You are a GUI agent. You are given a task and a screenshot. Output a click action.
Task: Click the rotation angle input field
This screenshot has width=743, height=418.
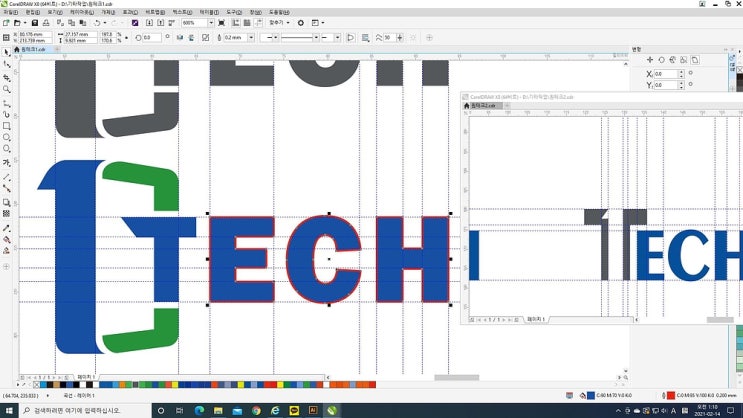[x=151, y=37]
